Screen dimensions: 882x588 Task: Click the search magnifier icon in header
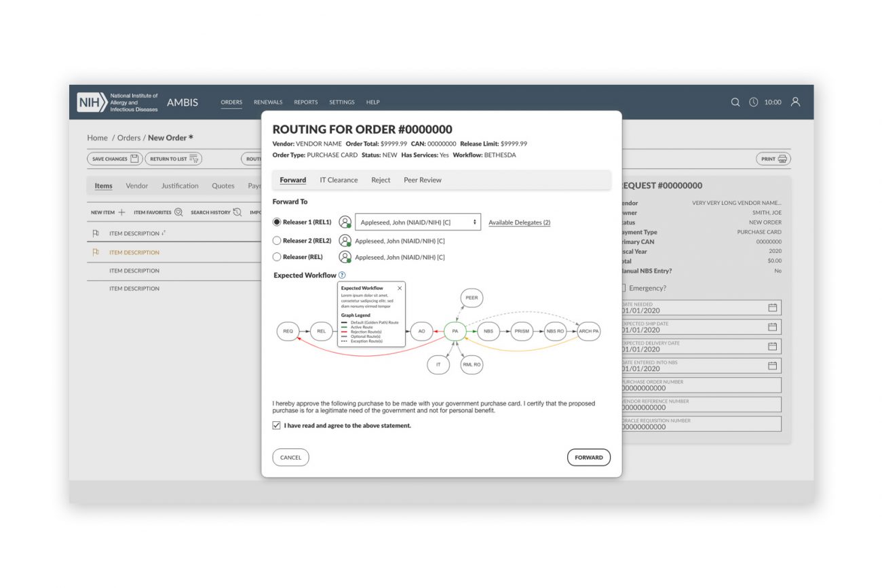coord(735,102)
